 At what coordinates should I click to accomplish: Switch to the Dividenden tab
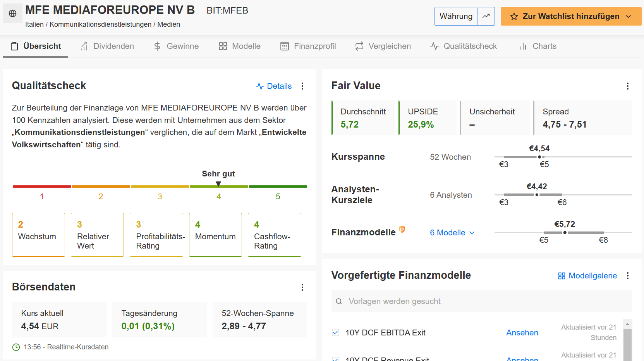107,46
